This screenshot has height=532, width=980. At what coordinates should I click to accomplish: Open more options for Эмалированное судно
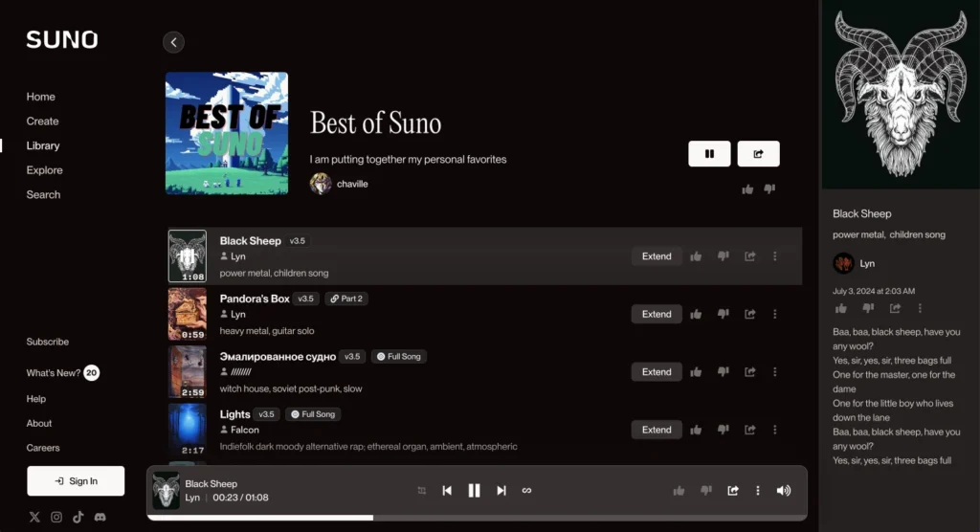[775, 372]
